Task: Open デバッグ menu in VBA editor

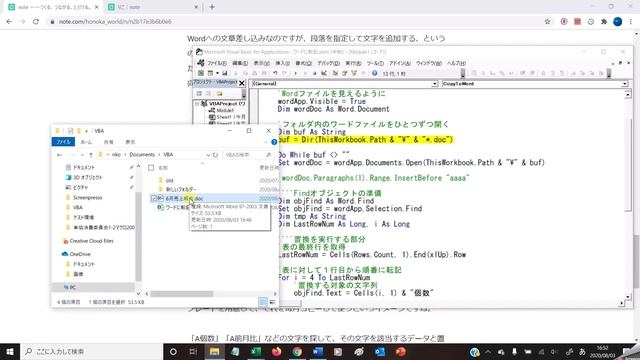Action: point(329,63)
